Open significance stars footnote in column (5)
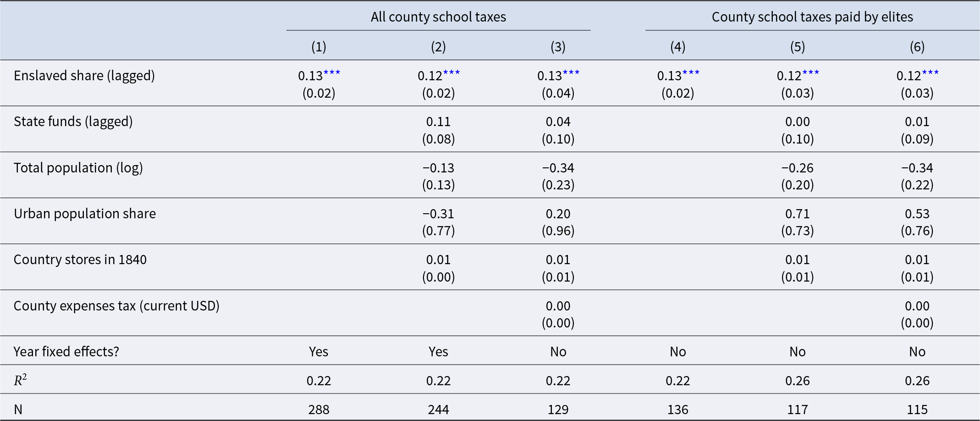Viewport: 980px width, 421px height. pos(810,72)
